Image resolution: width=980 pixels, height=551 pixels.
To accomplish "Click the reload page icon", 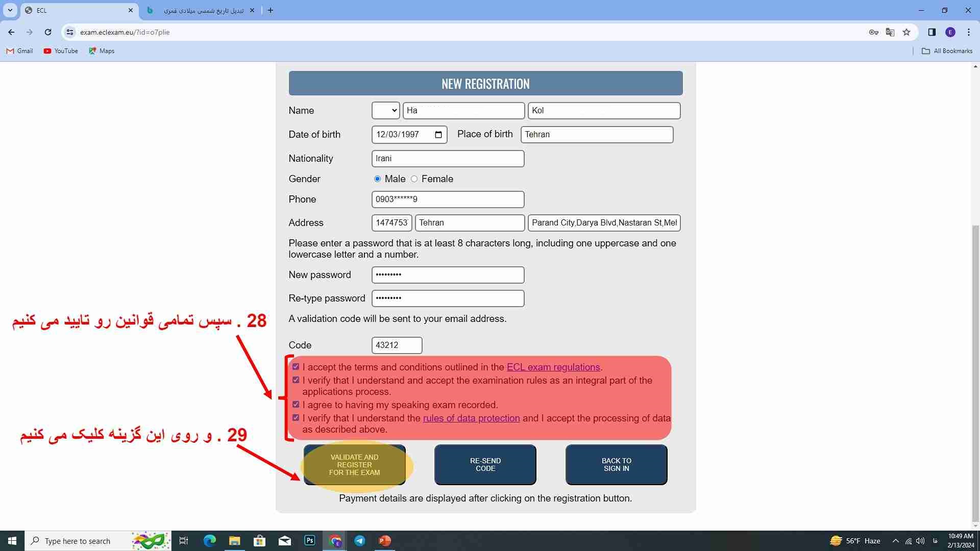I will click(48, 32).
